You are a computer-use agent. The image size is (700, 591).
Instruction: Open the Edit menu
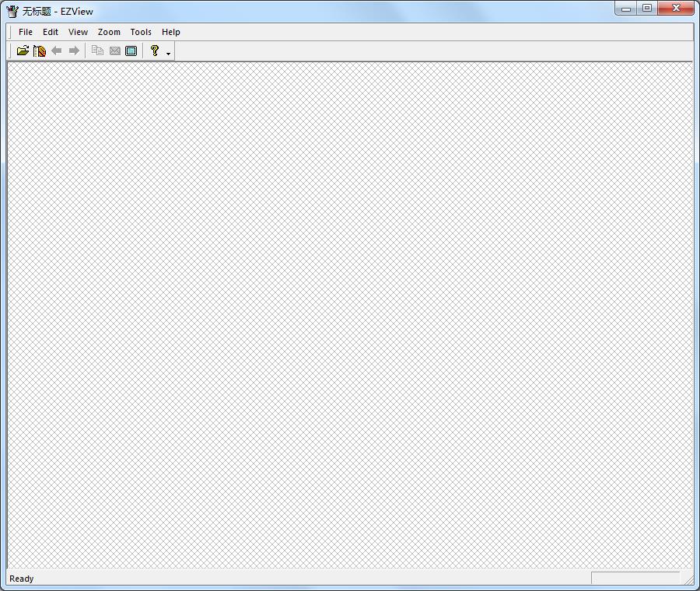pyautogui.click(x=51, y=32)
